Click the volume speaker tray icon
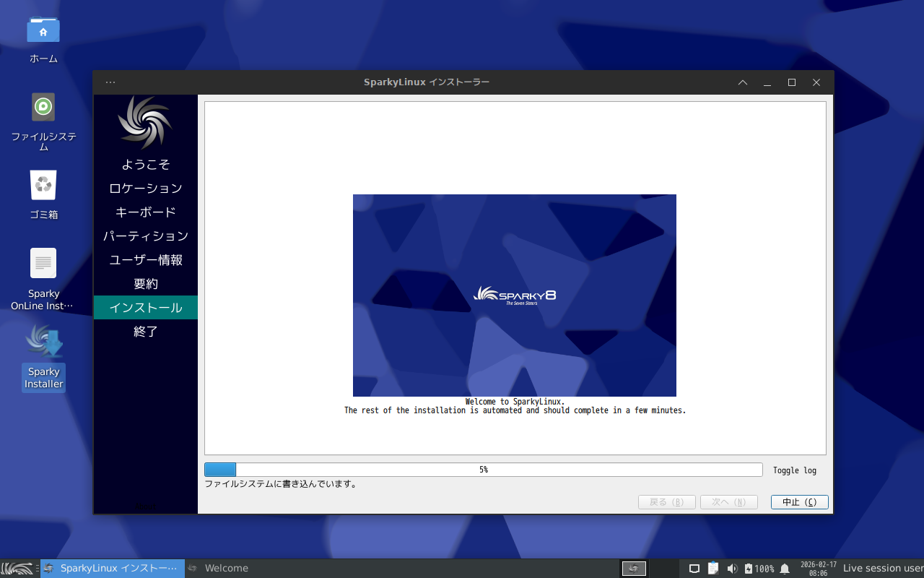This screenshot has width=924, height=578. click(732, 569)
